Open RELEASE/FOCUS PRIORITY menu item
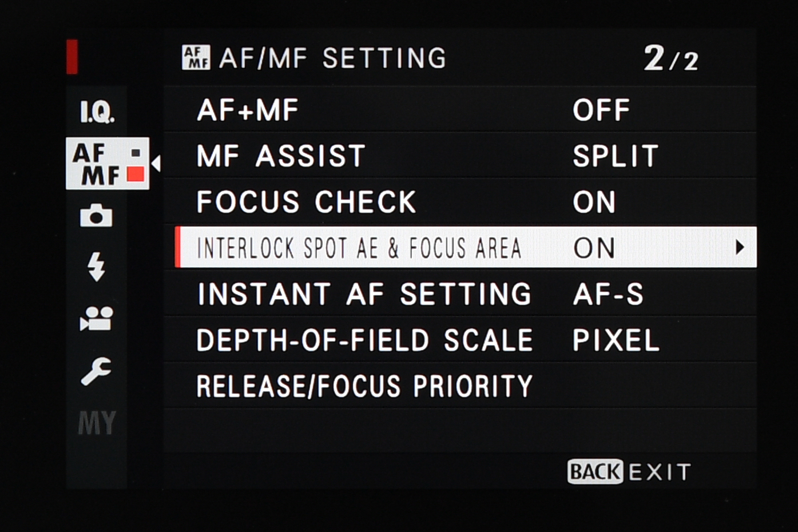 [364, 387]
